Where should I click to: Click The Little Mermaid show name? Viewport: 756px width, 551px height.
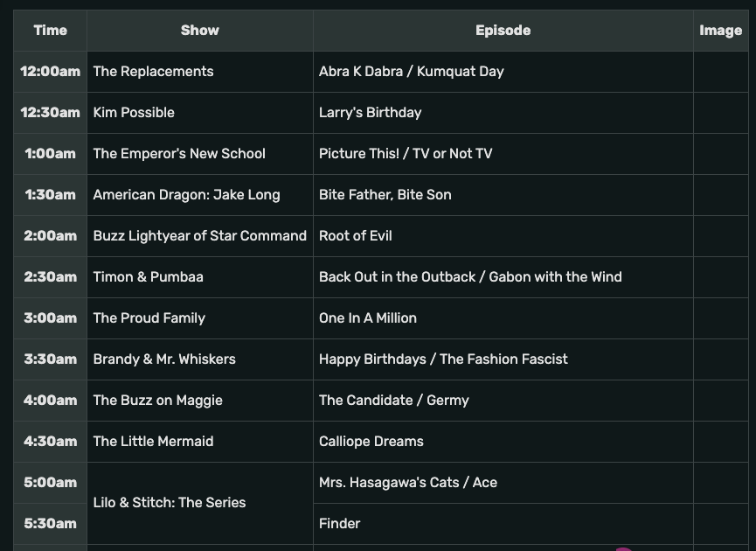153,442
